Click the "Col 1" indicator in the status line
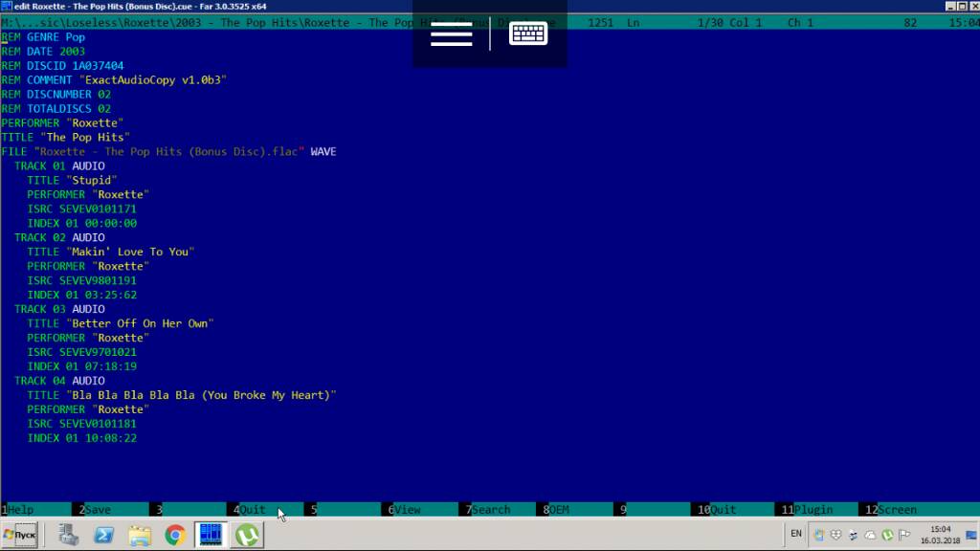This screenshot has height=551, width=980. 746,23
